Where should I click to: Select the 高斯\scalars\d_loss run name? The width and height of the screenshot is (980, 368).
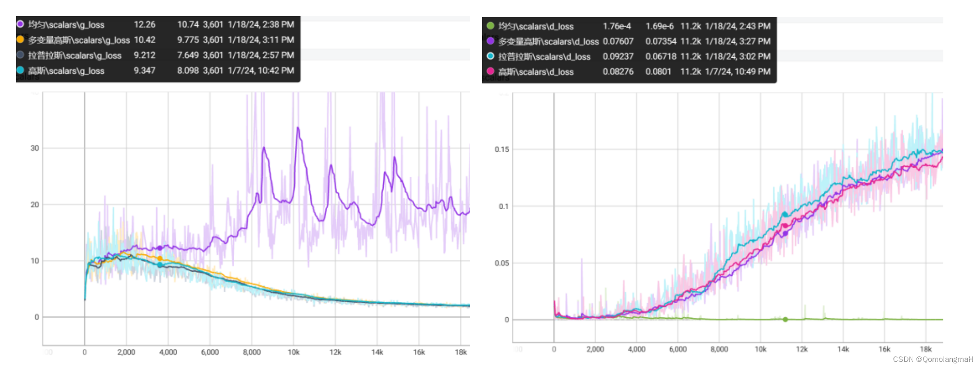pyautogui.click(x=536, y=72)
